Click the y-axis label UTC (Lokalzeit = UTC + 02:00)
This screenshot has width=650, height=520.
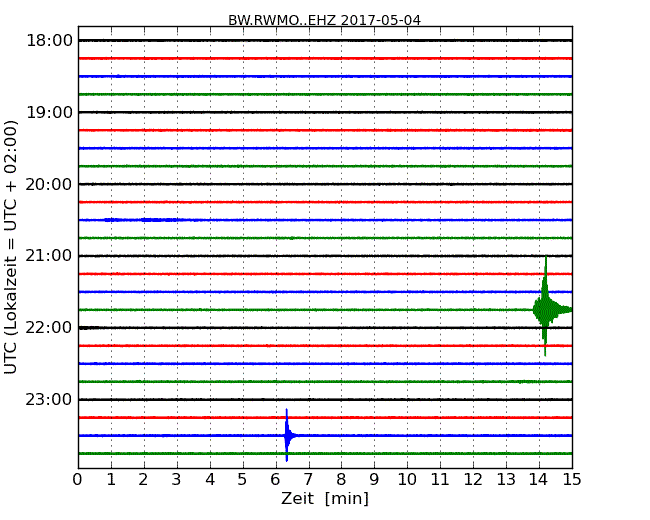click(x=11, y=247)
